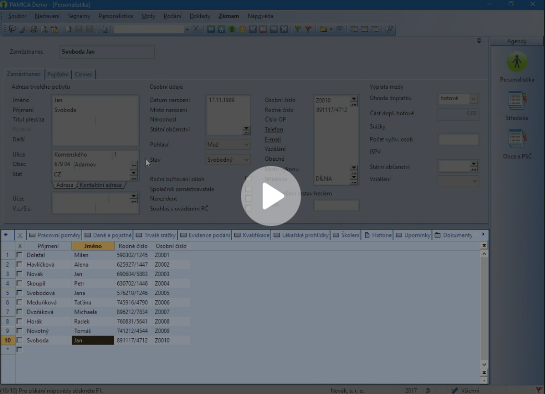The width and height of the screenshot is (545, 394).
Task: Open the Mzdy menu
Action: 148,16
